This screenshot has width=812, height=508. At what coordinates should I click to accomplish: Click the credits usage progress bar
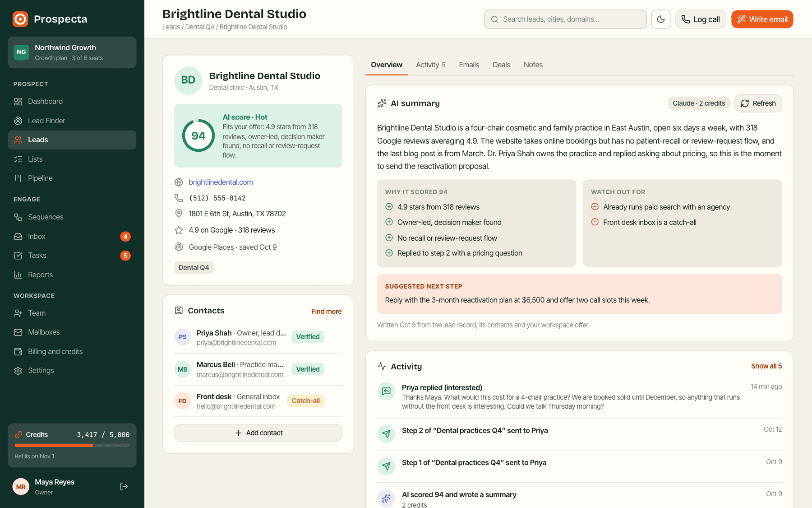(72, 446)
